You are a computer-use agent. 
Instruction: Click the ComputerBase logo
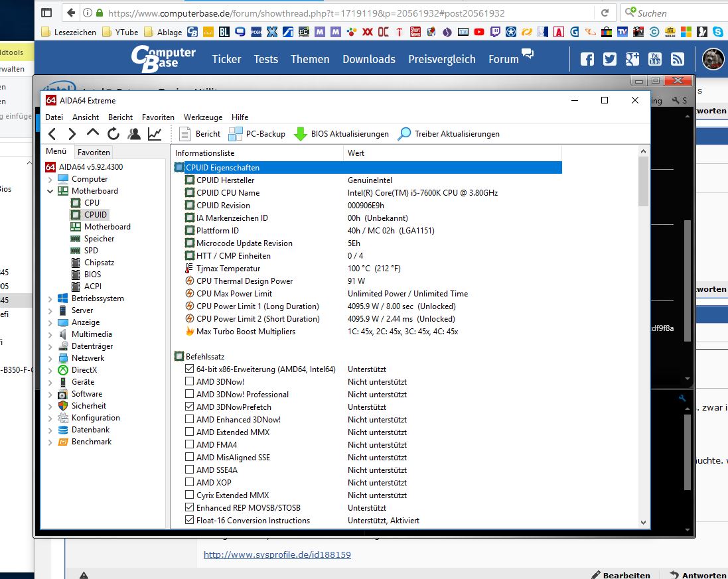[x=163, y=59]
